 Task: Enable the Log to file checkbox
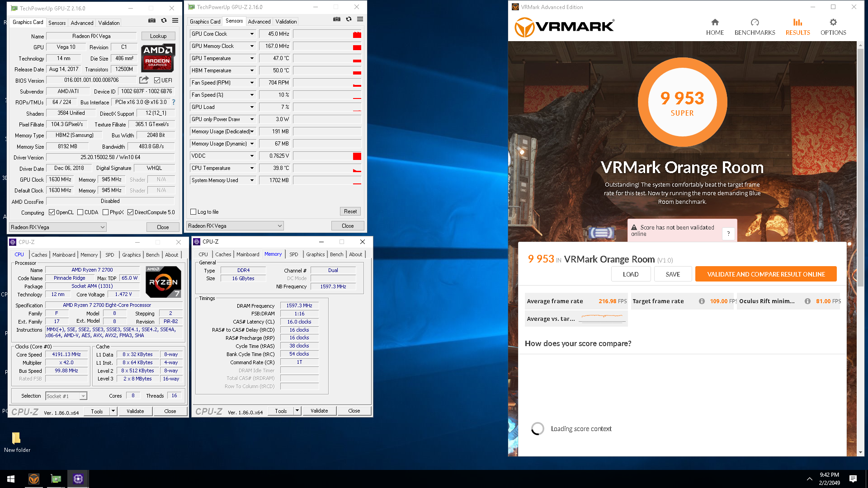[193, 212]
